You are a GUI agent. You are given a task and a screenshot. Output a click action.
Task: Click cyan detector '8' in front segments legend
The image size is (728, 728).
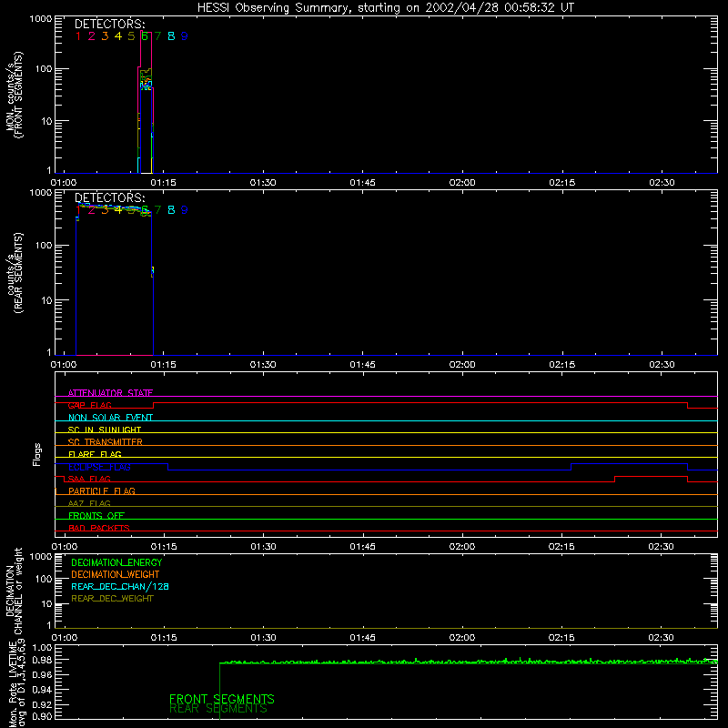click(171, 36)
